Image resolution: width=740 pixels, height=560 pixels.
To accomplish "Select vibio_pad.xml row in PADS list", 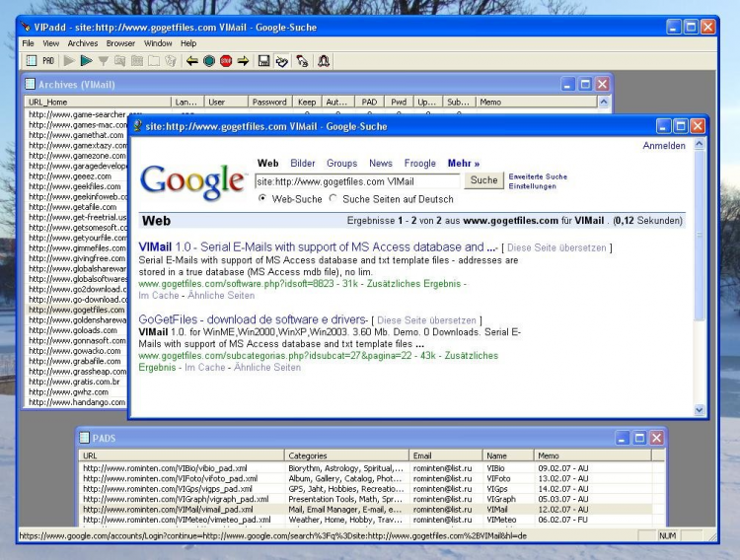I will click(x=366, y=468).
